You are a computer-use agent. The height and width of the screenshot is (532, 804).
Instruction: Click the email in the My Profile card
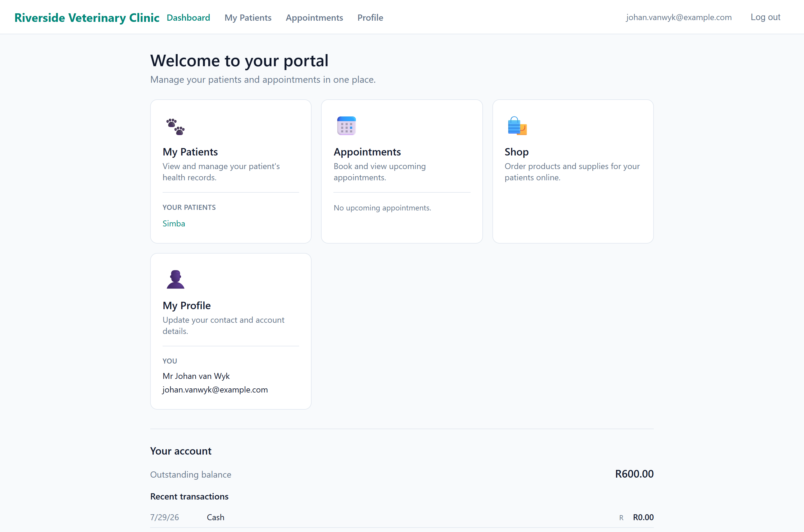click(215, 390)
